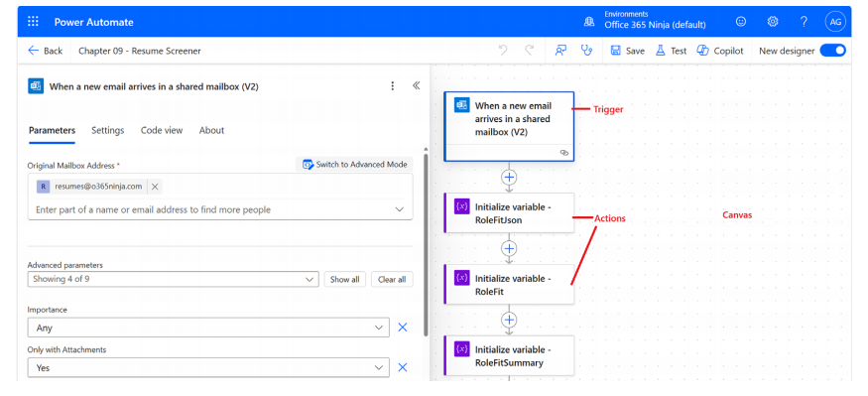The width and height of the screenshot is (868, 396).
Task: Open the app launcher waffle icon
Action: point(33,22)
